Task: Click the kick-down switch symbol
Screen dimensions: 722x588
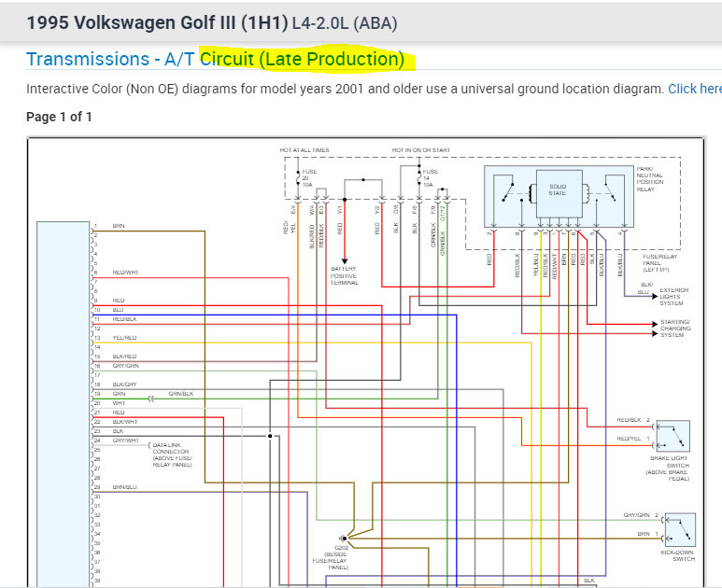Action: 681,529
